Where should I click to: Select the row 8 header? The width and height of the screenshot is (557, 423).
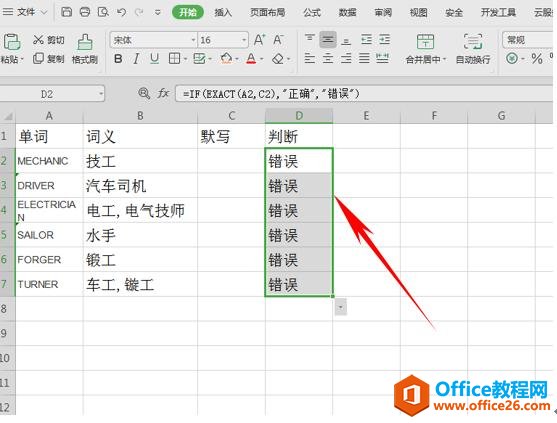click(x=7, y=308)
